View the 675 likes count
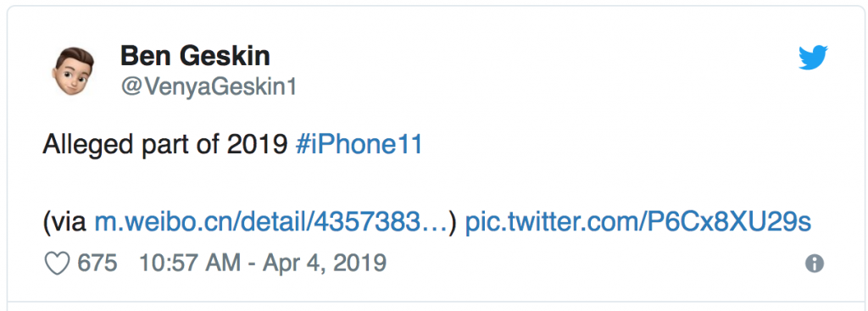The width and height of the screenshot is (868, 311). (97, 264)
